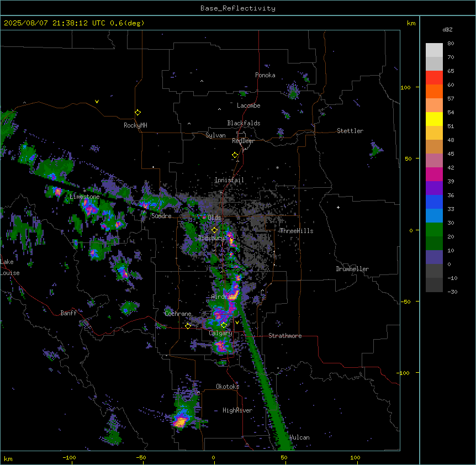The width and height of the screenshot is (476, 465).
Task: Click the yellow diamond marker above Calgary label
Action: (x=224, y=325)
